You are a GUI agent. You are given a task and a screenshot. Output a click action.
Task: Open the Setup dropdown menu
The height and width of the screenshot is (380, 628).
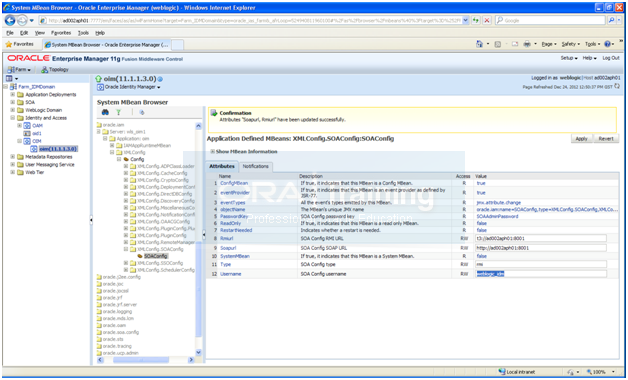pos(569,58)
